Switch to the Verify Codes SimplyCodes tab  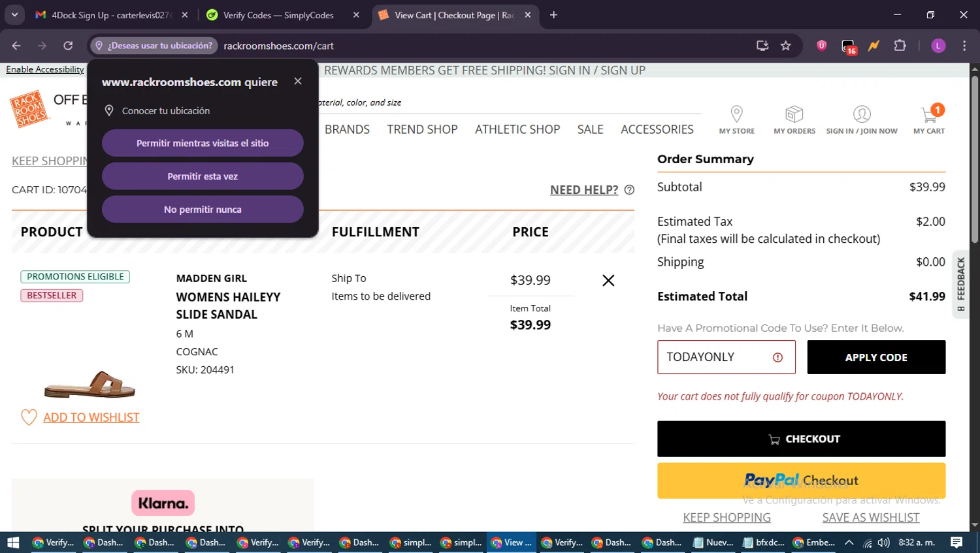pyautogui.click(x=278, y=14)
